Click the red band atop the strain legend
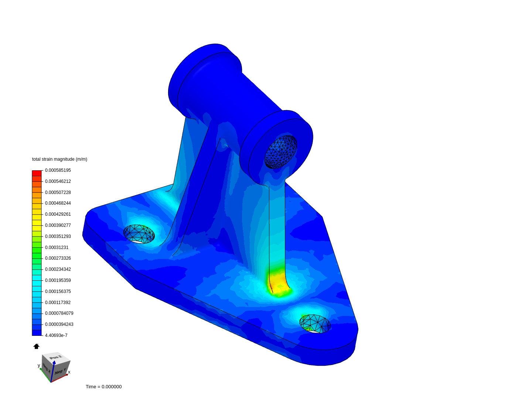The image size is (532, 399). [37, 173]
